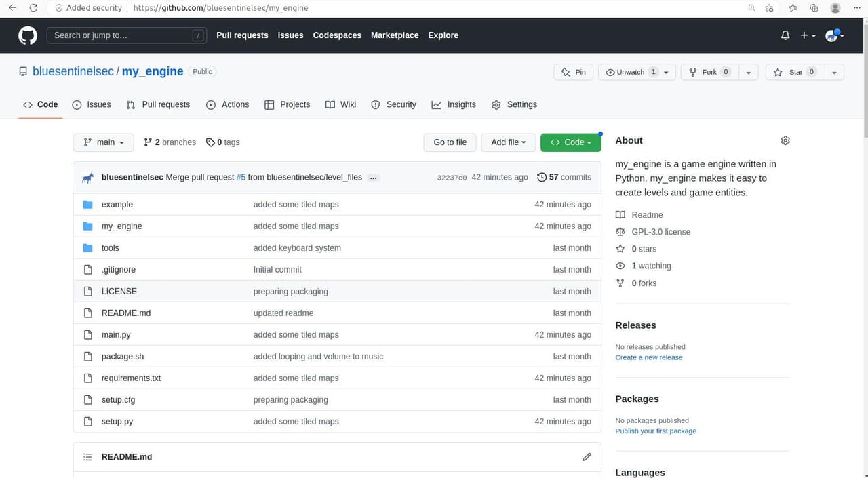The height and width of the screenshot is (478, 868).
Task: Open the Star lists dropdown arrow
Action: point(835,72)
